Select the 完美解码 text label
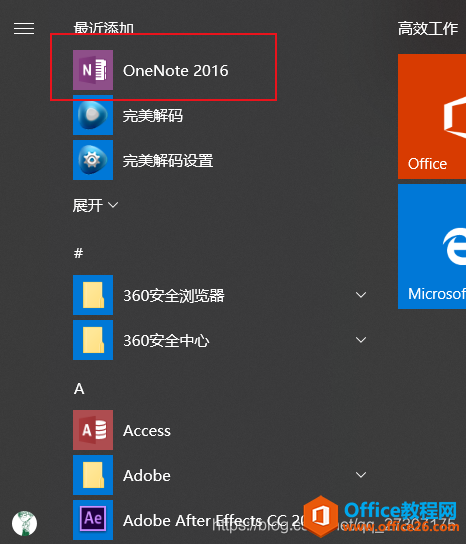Viewport: 466px width, 544px height. click(x=153, y=116)
